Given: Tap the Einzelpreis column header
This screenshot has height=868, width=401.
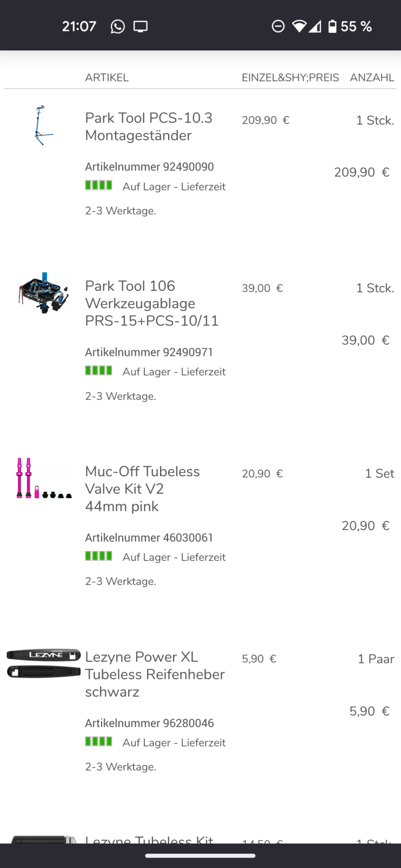Looking at the screenshot, I should pyautogui.click(x=290, y=78).
